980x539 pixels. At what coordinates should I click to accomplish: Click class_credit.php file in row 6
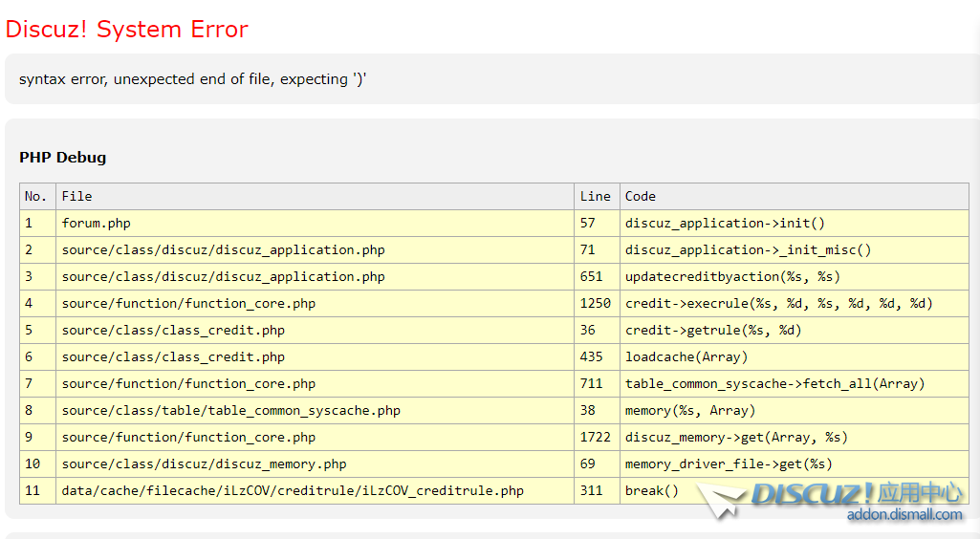click(315, 357)
